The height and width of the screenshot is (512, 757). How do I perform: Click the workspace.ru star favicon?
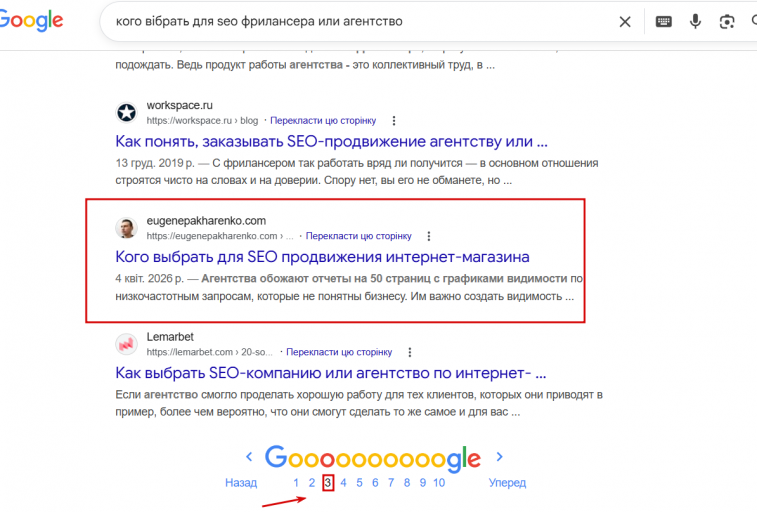[x=126, y=112]
